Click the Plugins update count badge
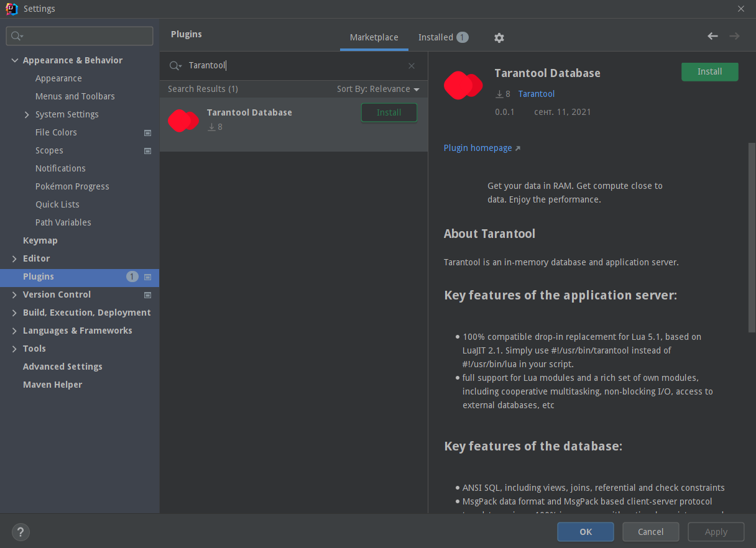This screenshot has width=756, height=548. tap(132, 276)
